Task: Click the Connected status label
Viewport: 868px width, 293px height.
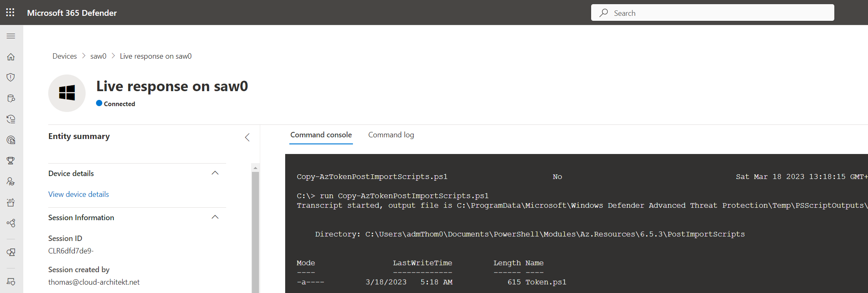Action: pyautogui.click(x=119, y=104)
